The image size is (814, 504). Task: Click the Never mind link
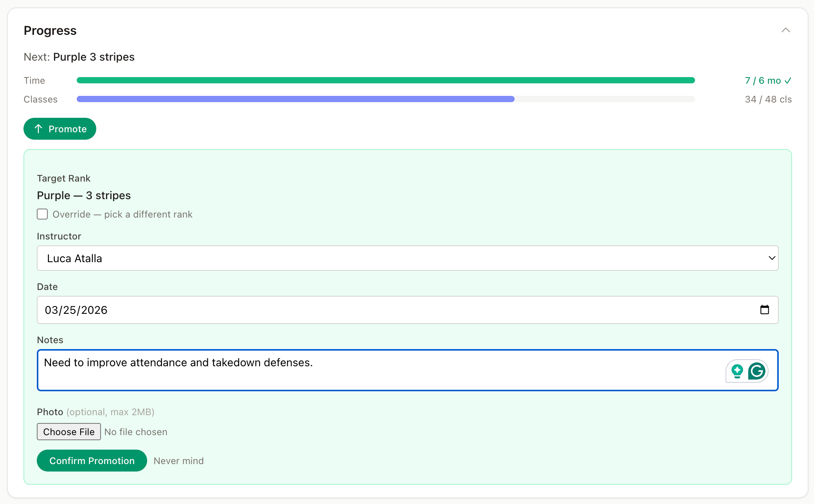coord(178,461)
